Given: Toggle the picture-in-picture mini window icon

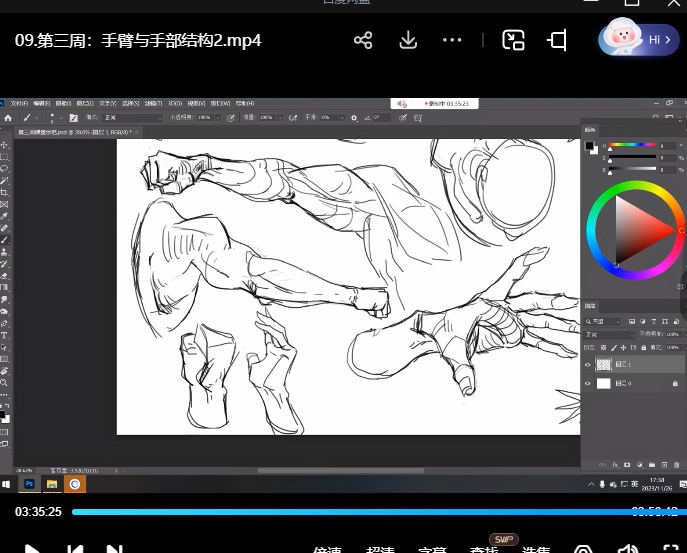Looking at the screenshot, I should tap(513, 40).
